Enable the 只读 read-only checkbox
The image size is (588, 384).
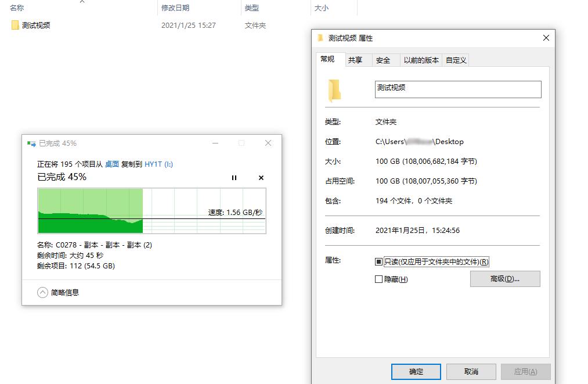pyautogui.click(x=379, y=261)
